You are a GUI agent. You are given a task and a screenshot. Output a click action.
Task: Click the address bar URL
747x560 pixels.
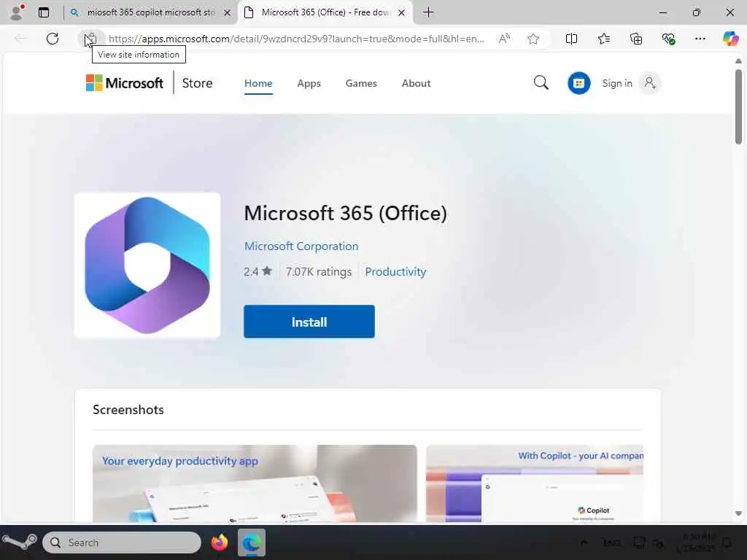(x=296, y=39)
